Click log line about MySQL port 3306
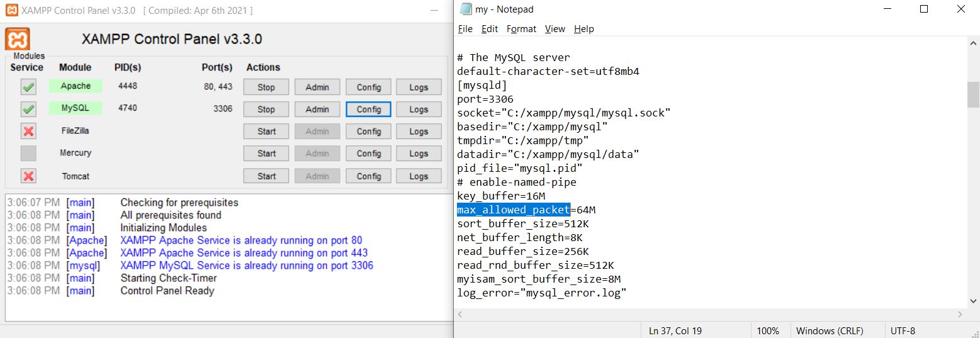This screenshot has height=338, width=980. point(247,266)
